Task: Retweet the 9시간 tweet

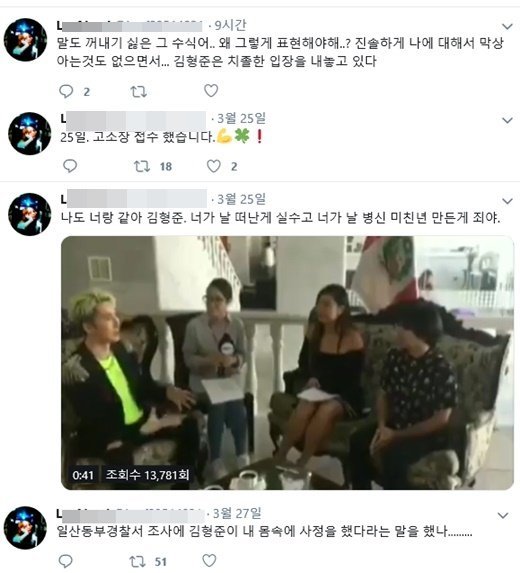Action: point(139,91)
